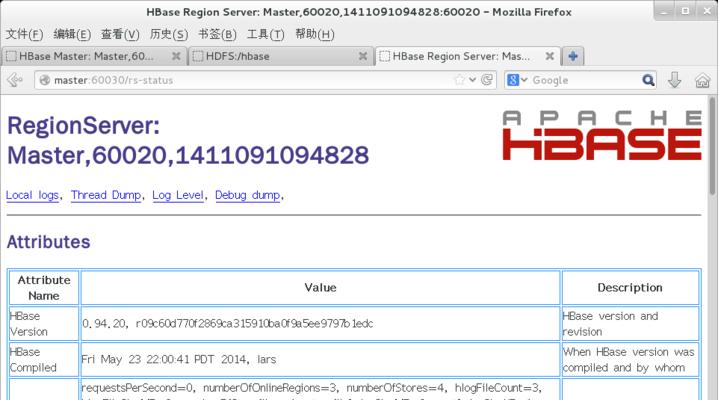Select the HBase Region Server tab
The height and width of the screenshot is (400, 718).
click(468, 56)
